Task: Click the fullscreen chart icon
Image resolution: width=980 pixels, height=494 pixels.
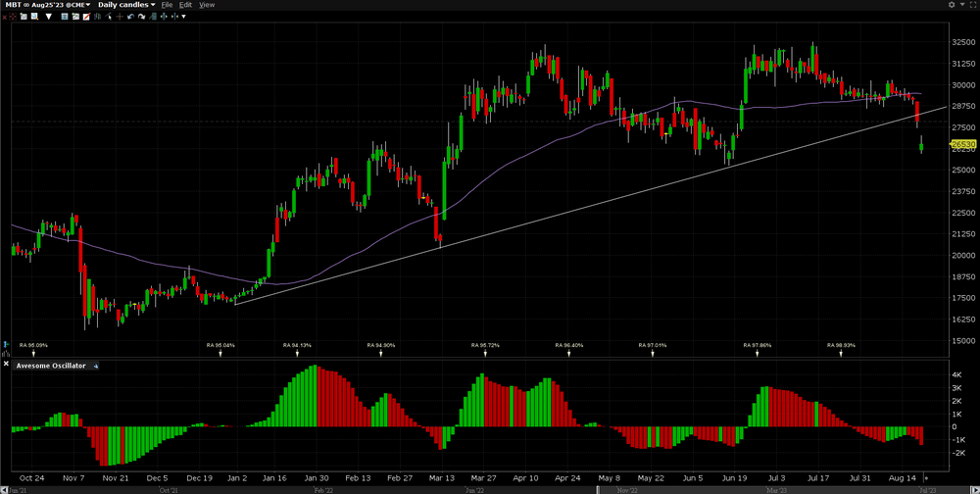Action: click(972, 5)
